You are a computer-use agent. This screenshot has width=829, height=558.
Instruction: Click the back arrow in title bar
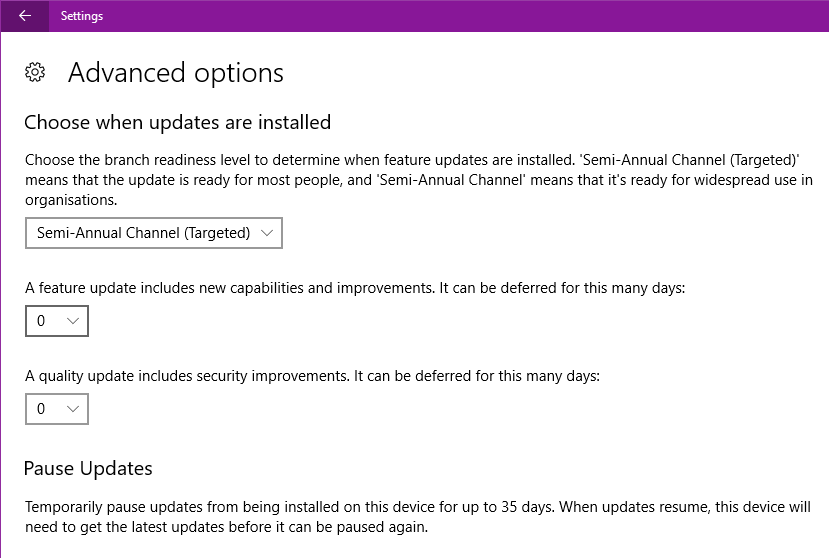tap(25, 16)
